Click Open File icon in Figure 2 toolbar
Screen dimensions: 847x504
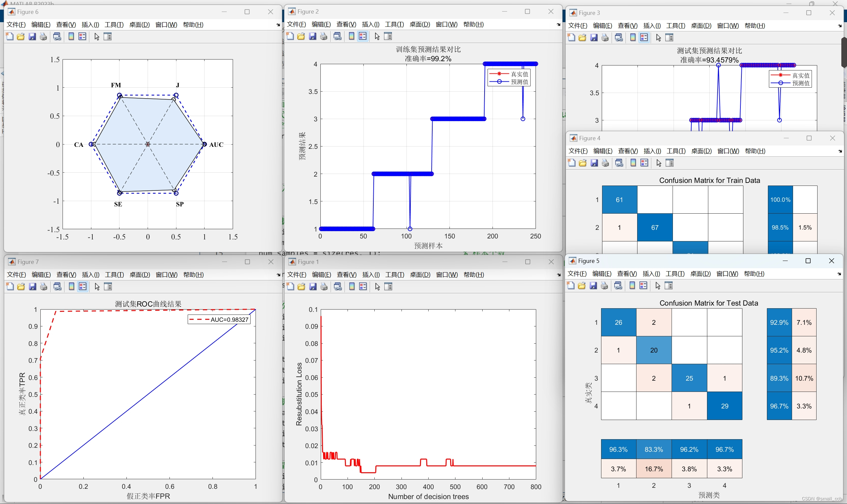[301, 36]
